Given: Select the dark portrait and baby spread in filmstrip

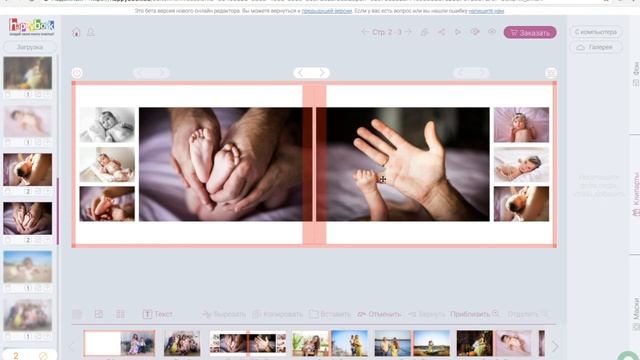Looking at the screenshot, I should point(494,343).
